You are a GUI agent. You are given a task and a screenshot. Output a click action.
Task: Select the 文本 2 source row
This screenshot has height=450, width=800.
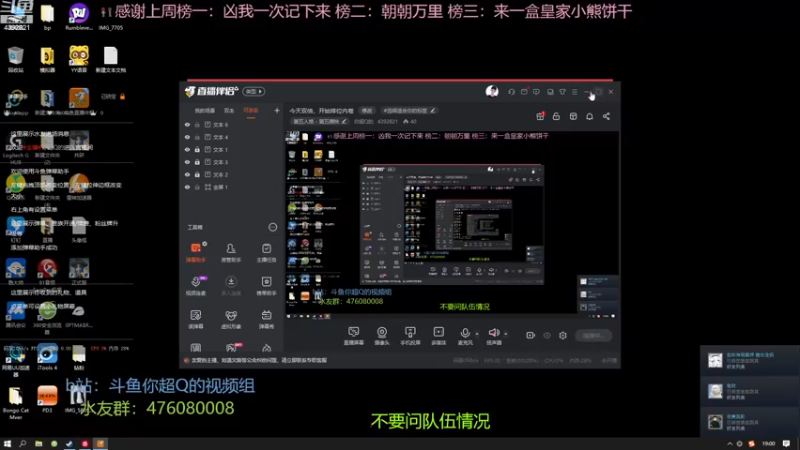(231, 174)
